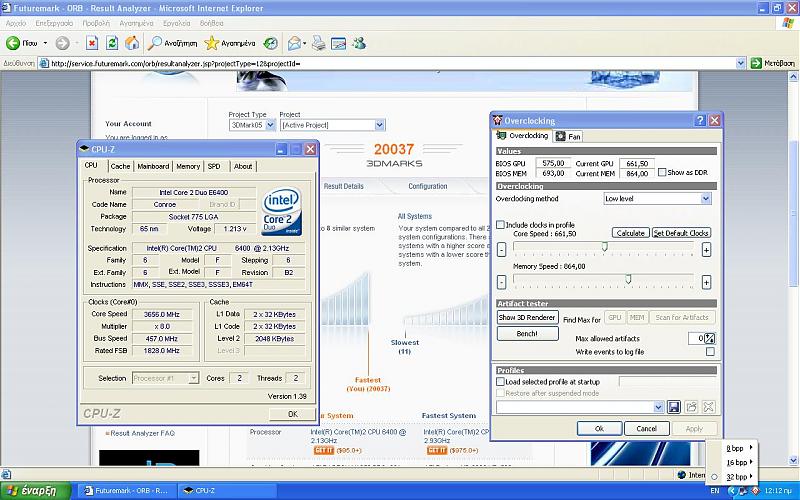Check Include clocks in profile
800x500 pixels.
pyautogui.click(x=501, y=224)
